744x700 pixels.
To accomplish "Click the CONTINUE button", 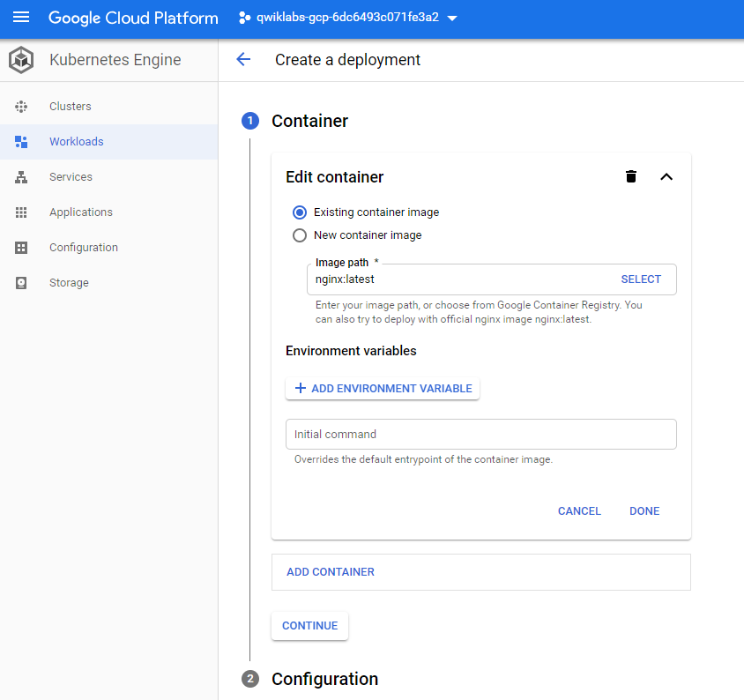I will 309,625.
